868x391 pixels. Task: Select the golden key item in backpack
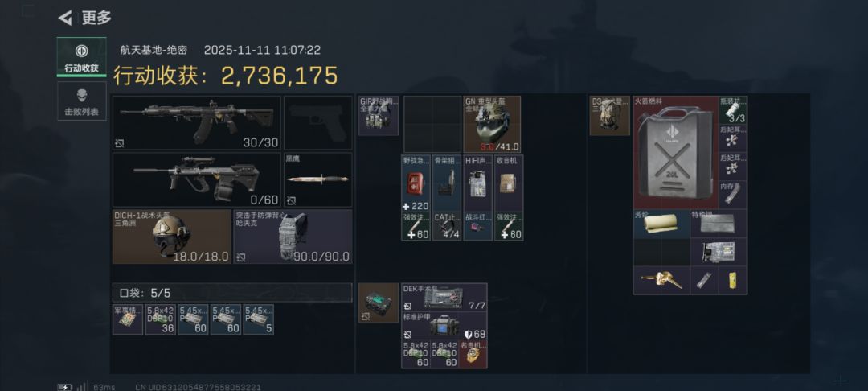pos(661,280)
